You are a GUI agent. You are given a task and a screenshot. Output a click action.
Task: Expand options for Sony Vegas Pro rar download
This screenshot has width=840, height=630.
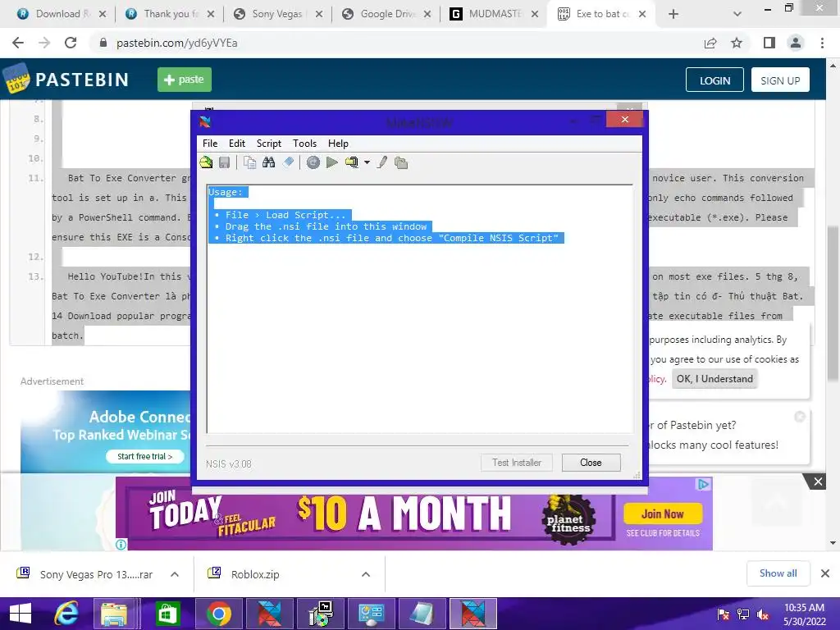(x=175, y=574)
